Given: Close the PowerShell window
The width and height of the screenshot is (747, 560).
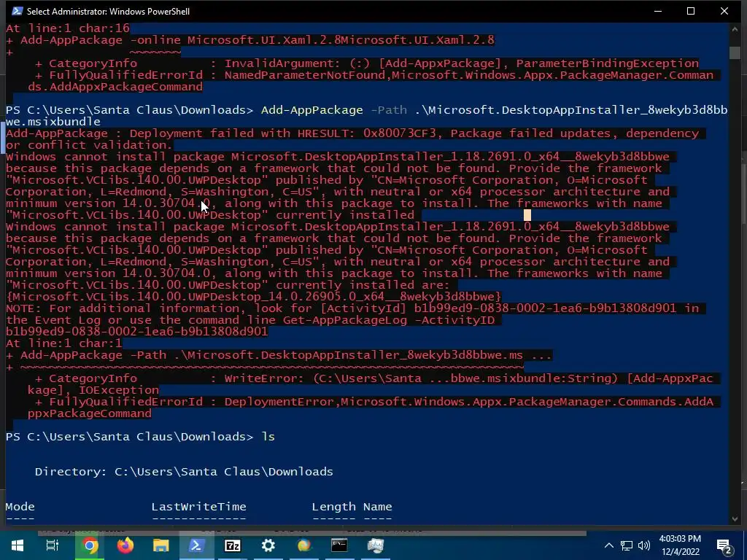Looking at the screenshot, I should 724,11.
